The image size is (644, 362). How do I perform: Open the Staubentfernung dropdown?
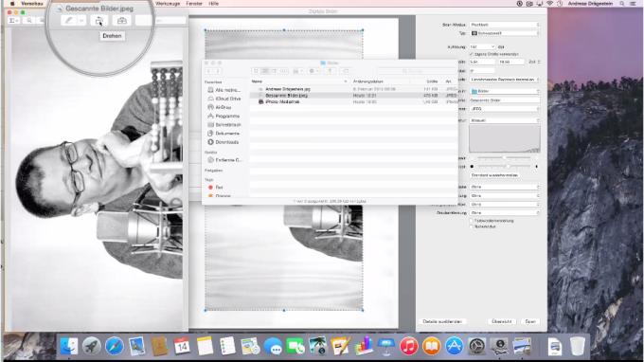[x=504, y=213]
